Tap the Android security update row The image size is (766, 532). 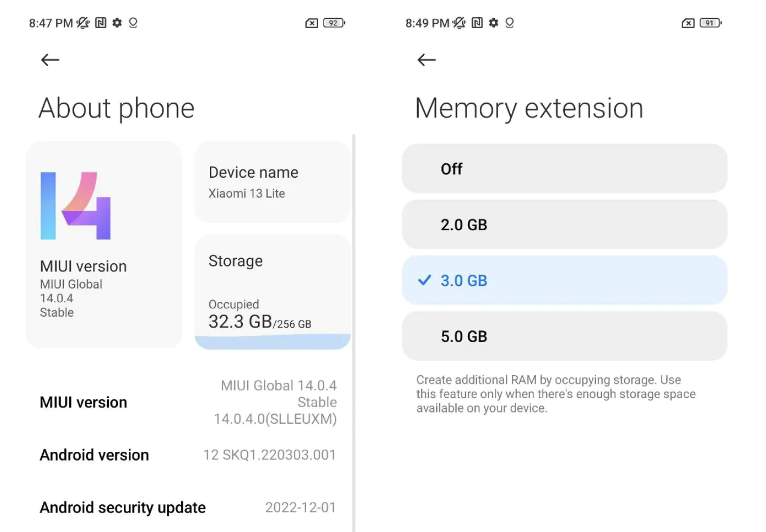(x=188, y=507)
